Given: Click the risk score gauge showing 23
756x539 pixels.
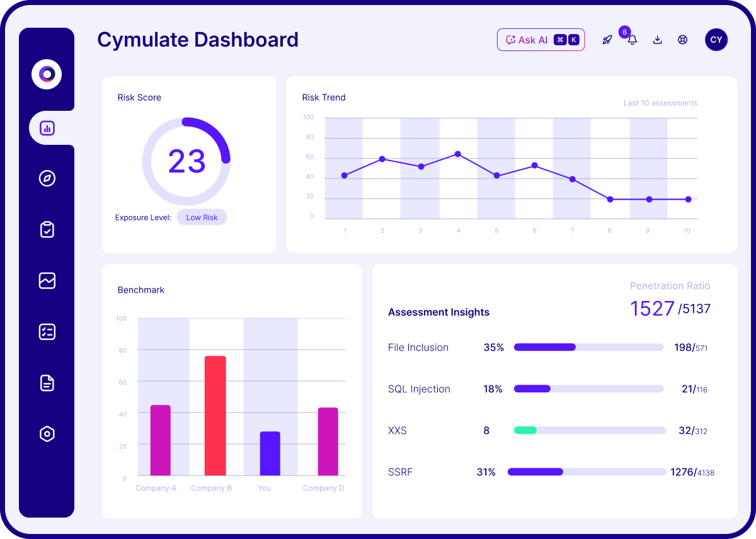Looking at the screenshot, I should pyautogui.click(x=186, y=161).
